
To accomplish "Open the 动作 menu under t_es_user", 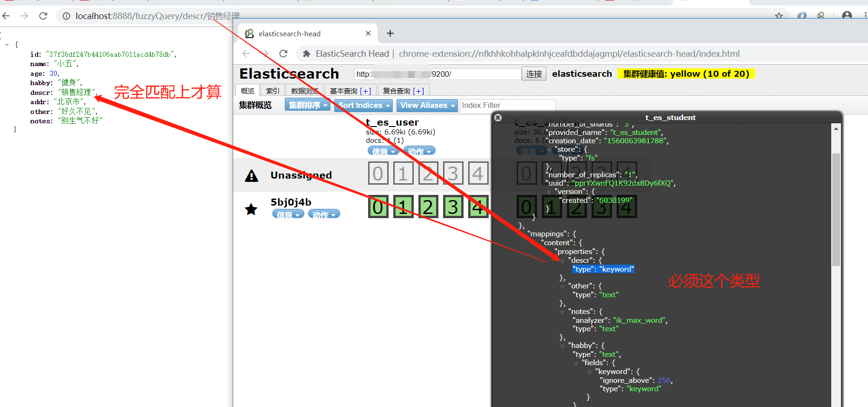I will pos(419,151).
